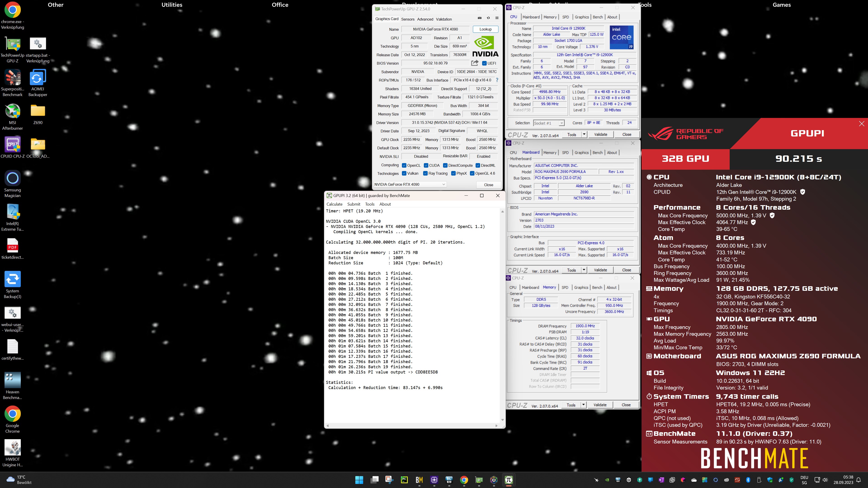Image resolution: width=868 pixels, height=488 pixels.
Task: Click Validate in the CPU-Z CPU window
Action: [600, 134]
